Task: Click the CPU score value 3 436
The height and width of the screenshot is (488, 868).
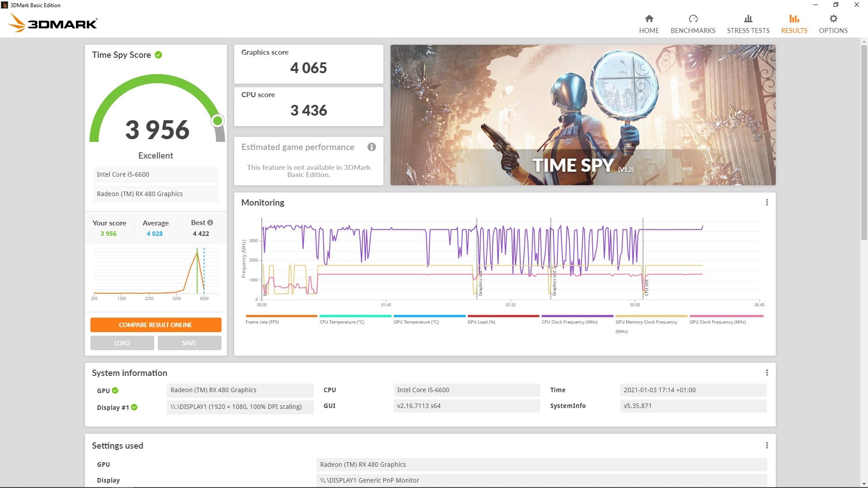Action: tap(308, 110)
